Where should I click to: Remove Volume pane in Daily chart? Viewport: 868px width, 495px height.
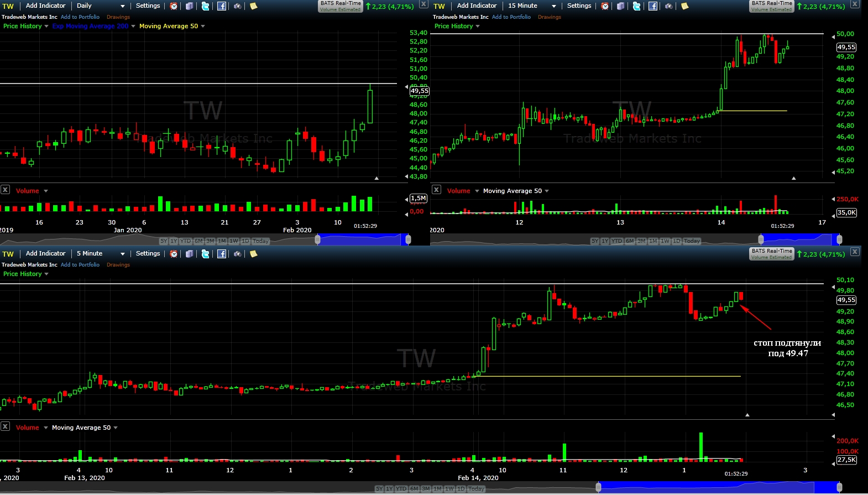click(x=5, y=190)
